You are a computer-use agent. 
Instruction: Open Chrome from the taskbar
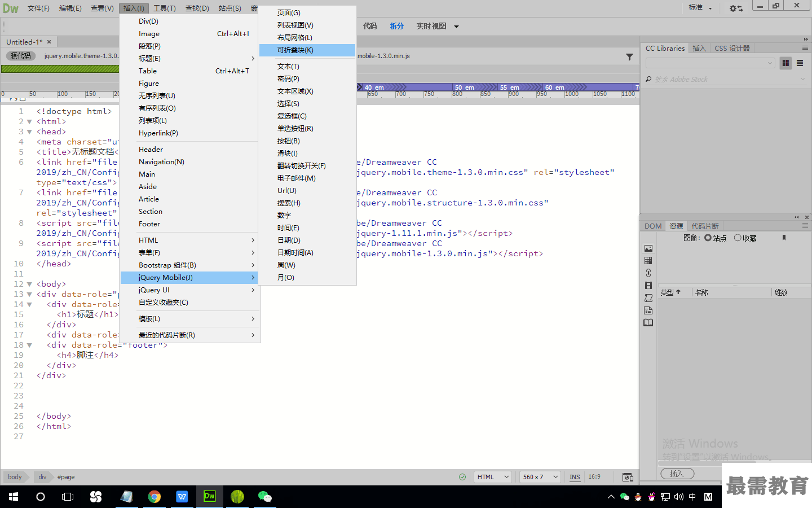[x=155, y=497]
